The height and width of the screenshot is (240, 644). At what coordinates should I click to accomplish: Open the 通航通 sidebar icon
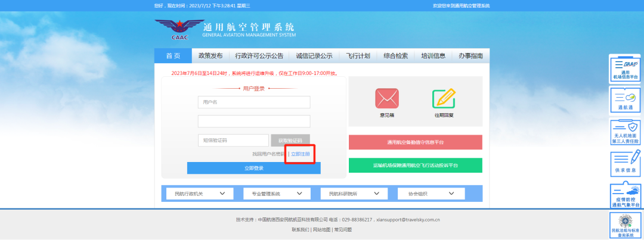(x=626, y=100)
